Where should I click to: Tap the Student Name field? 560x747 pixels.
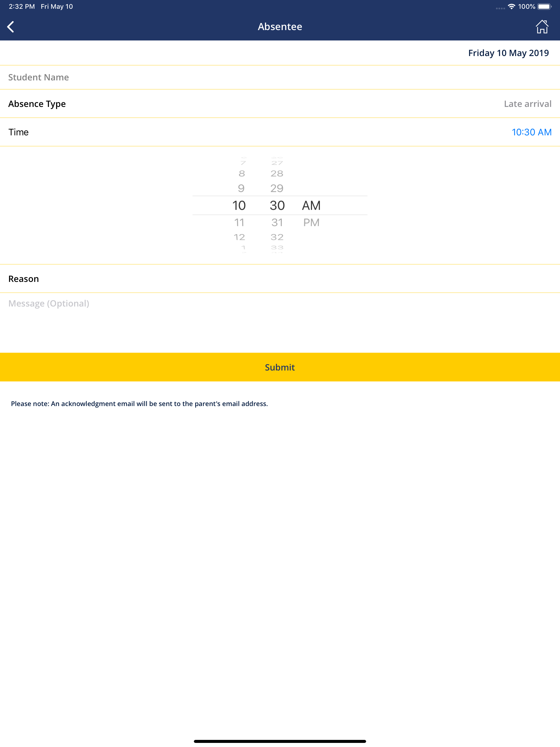tap(280, 77)
